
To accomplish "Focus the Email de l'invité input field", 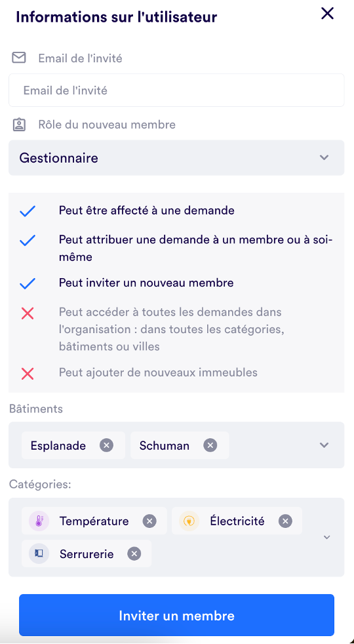I will coord(176,91).
